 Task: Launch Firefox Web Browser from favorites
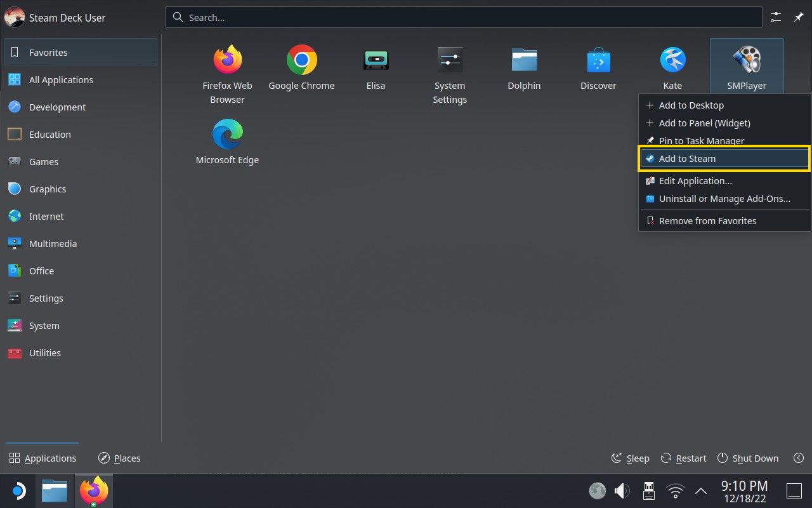coord(227,60)
